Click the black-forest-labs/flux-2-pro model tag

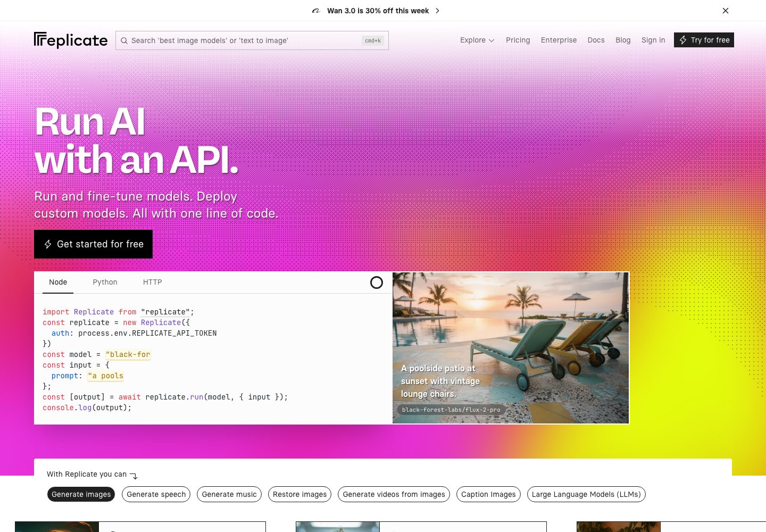click(451, 410)
